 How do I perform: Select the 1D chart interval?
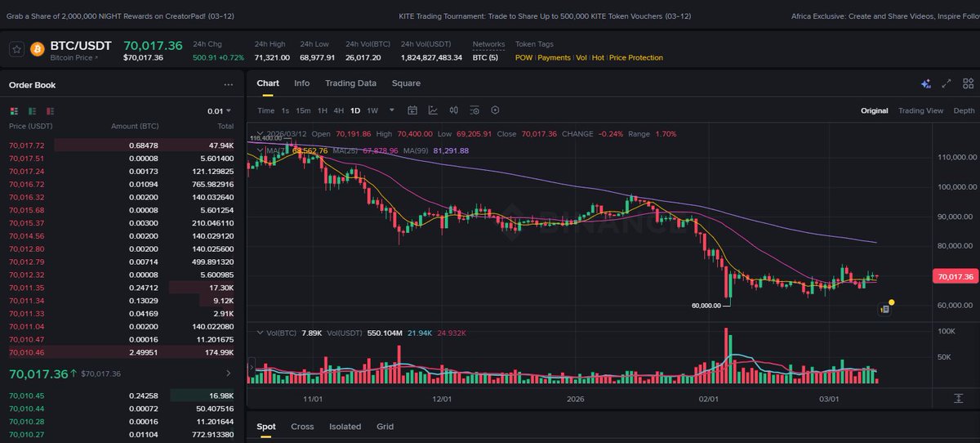coord(355,110)
